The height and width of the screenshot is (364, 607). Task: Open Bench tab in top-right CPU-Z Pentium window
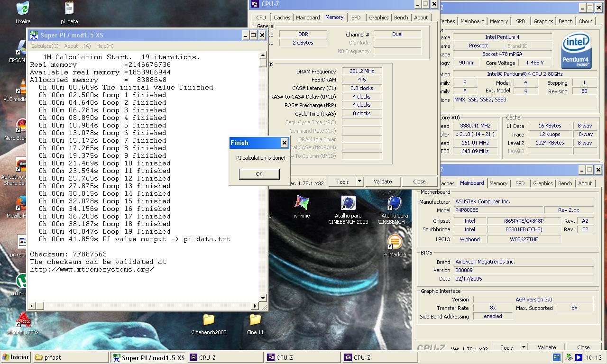click(565, 21)
